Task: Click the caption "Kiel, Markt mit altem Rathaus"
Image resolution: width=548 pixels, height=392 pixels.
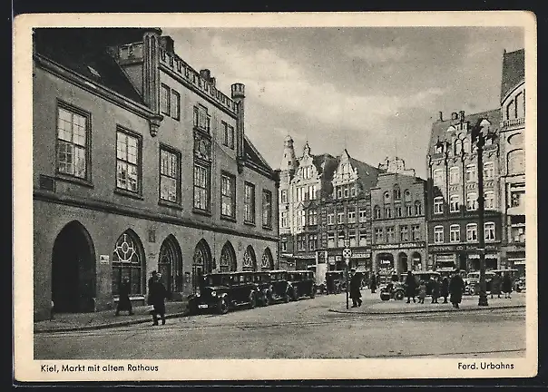Action: pos(100,367)
